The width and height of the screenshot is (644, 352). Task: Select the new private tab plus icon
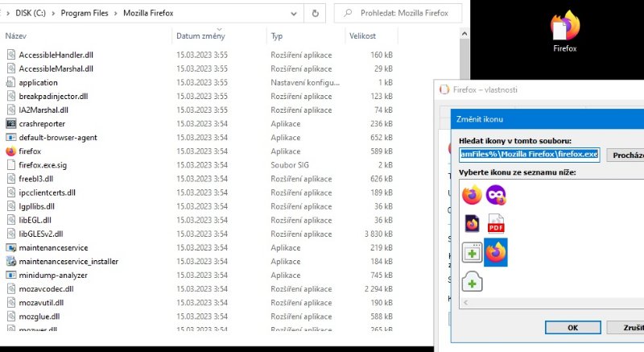coord(472,282)
